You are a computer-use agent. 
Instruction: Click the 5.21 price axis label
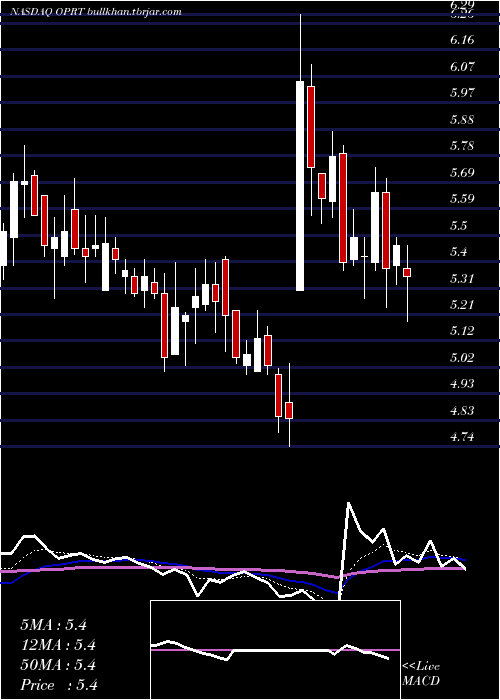[462, 305]
